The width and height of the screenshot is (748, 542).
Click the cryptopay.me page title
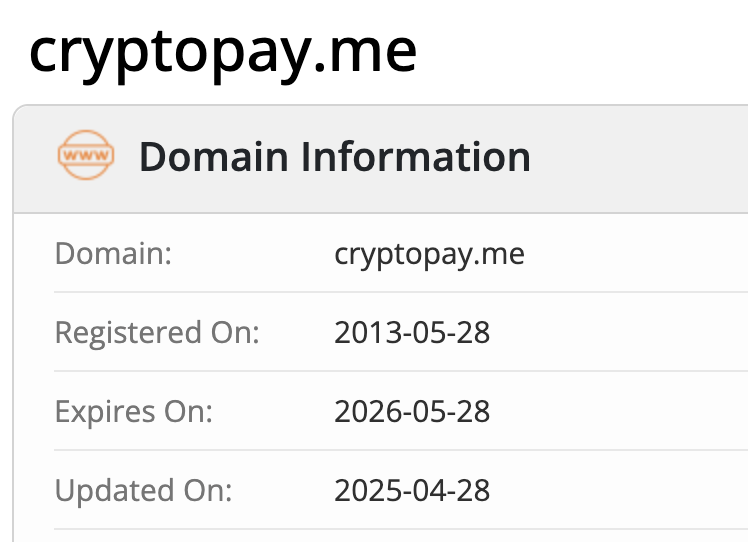tap(222, 50)
